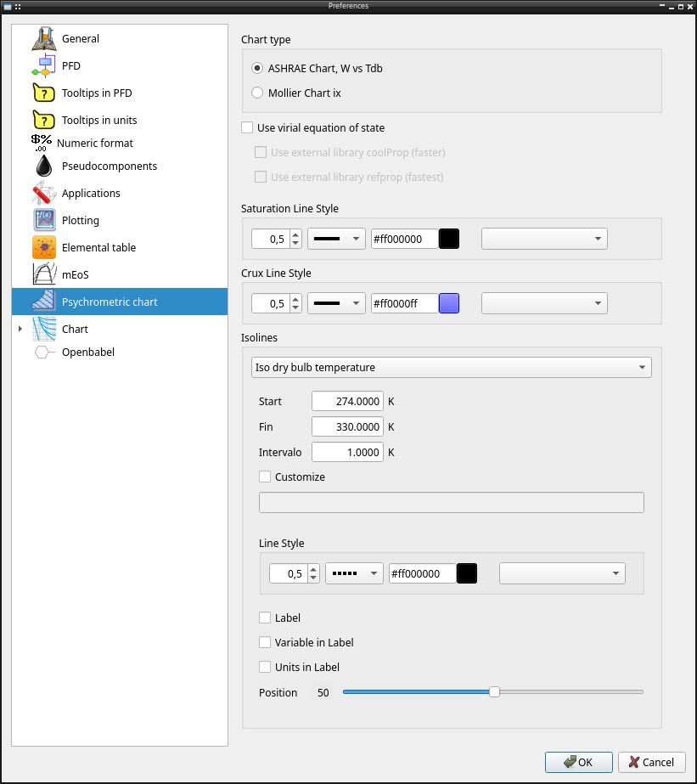
Task: Click the Start temperature field
Action: click(348, 402)
